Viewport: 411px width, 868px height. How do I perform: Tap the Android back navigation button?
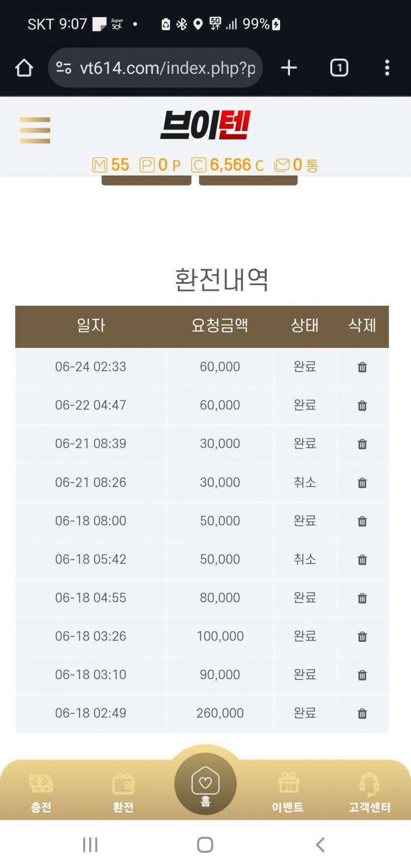320,845
